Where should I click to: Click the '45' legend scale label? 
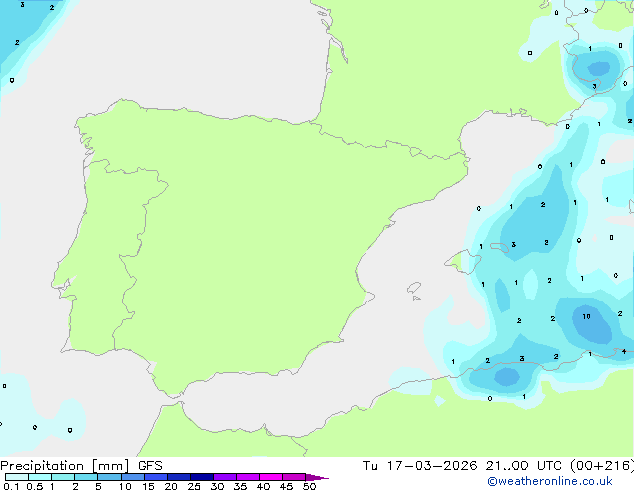[286, 486]
